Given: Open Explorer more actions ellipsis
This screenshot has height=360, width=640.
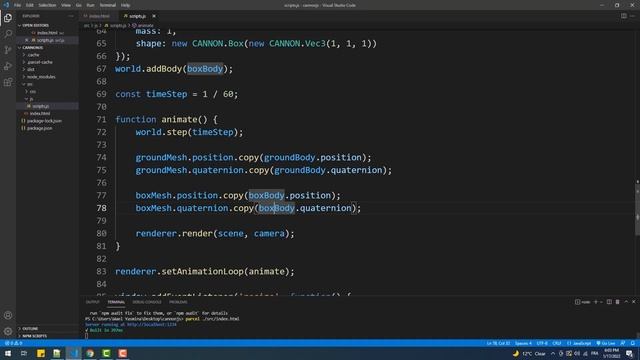Looking at the screenshot, I should pos(71,16).
